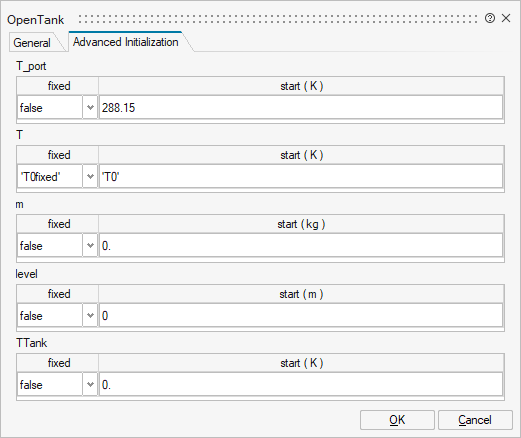The height and width of the screenshot is (438, 521).
Task: Switch to the General tab
Action: point(32,43)
